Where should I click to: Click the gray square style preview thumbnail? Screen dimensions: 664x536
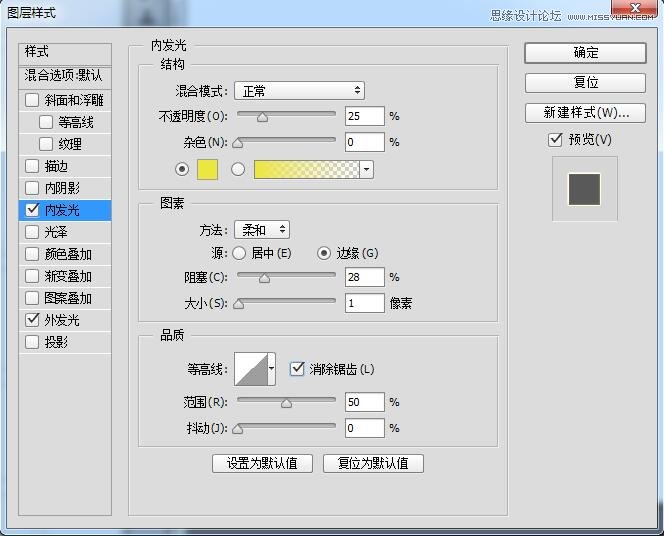pyautogui.click(x=584, y=189)
